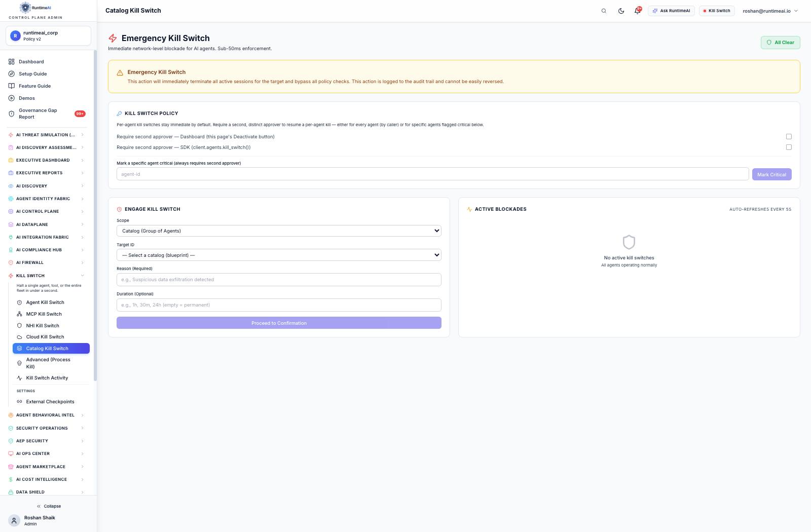Open the Scope dropdown
Viewport: 811px width, 532px height.
279,231
